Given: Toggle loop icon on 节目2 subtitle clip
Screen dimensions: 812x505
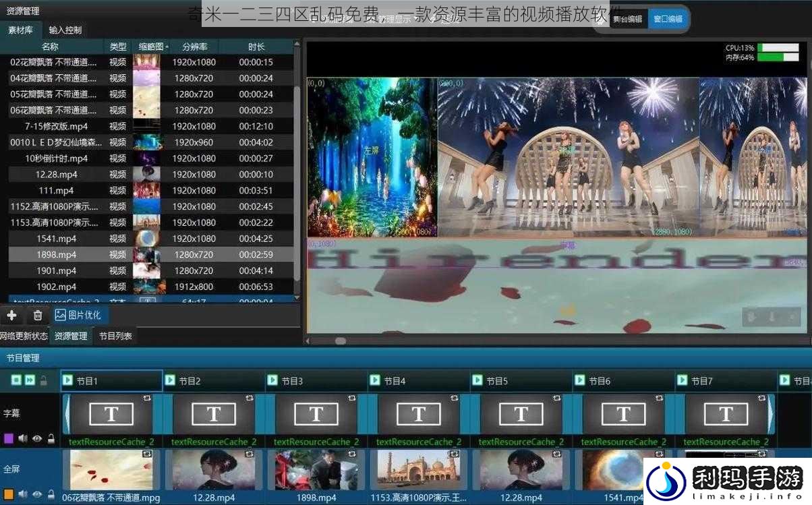Looking at the screenshot, I should click(250, 398).
